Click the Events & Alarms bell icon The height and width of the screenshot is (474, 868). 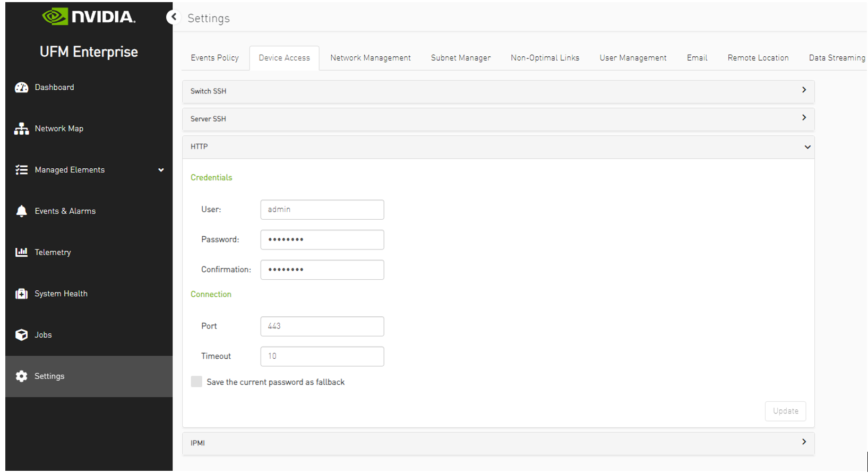[x=21, y=211]
